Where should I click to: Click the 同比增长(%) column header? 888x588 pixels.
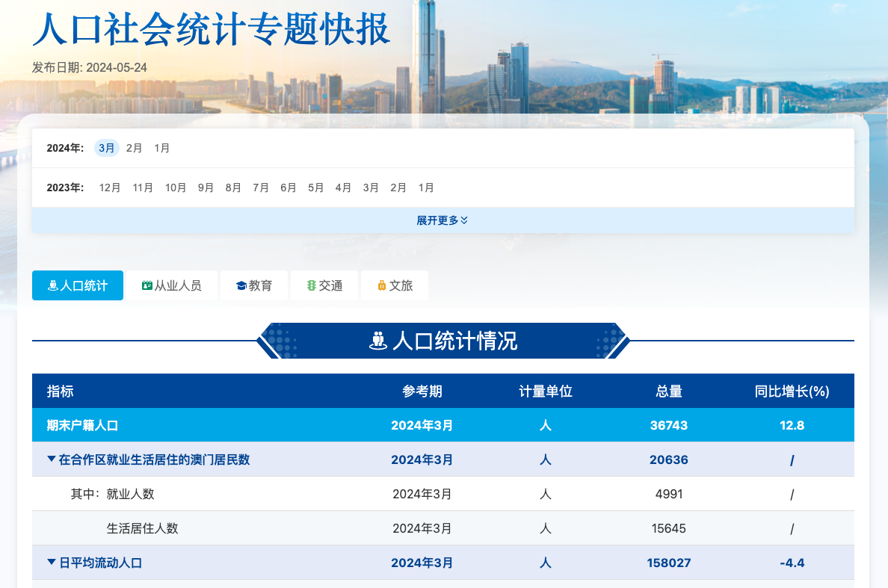pos(792,392)
